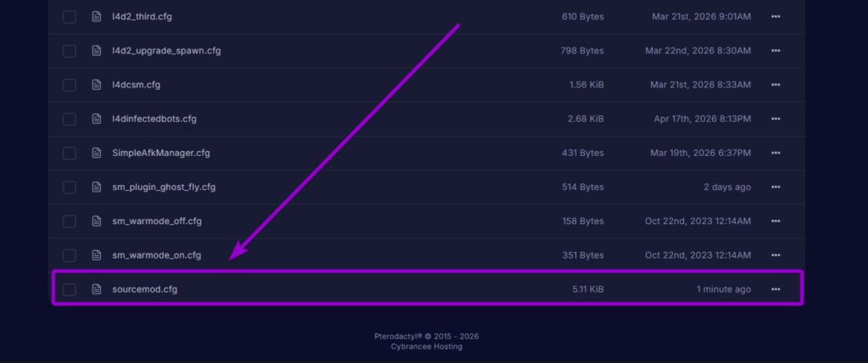Open more actions for SimpleAfkManager.cfg
This screenshot has width=868, height=363.
coord(776,153)
